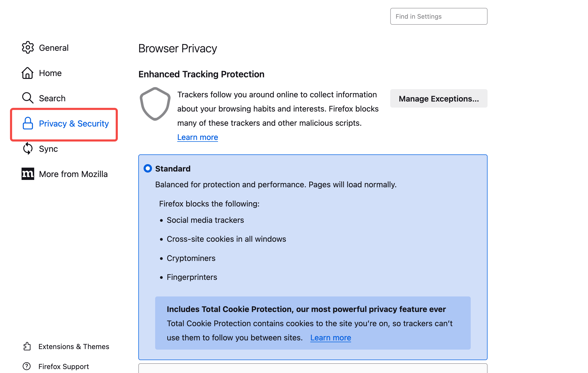Image resolution: width=588 pixels, height=373 pixels.
Task: Open Total Cookie Protection Learn more link
Action: click(331, 338)
